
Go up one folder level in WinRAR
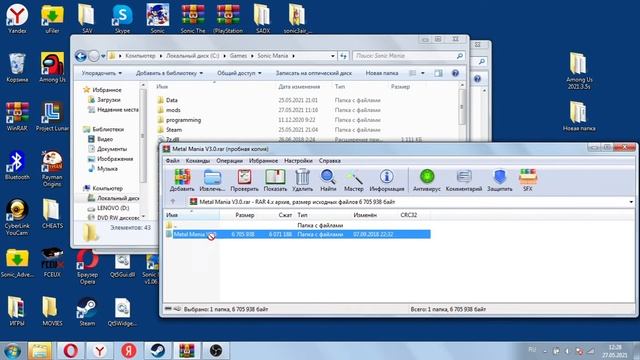[x=173, y=202]
